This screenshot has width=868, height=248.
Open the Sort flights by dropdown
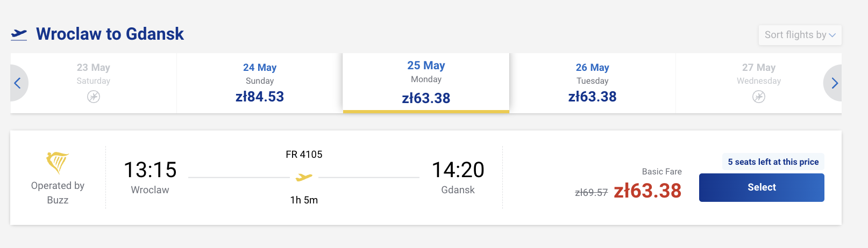795,35
